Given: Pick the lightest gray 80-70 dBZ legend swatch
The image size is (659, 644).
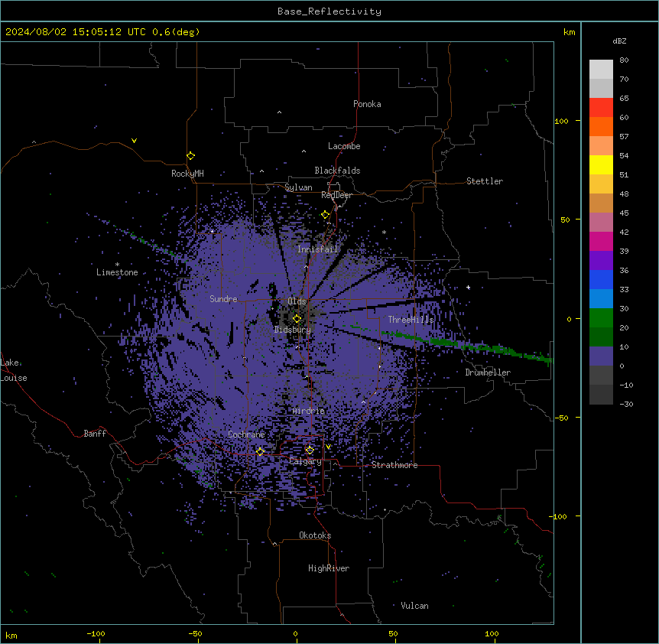Looking at the screenshot, I should (x=601, y=70).
